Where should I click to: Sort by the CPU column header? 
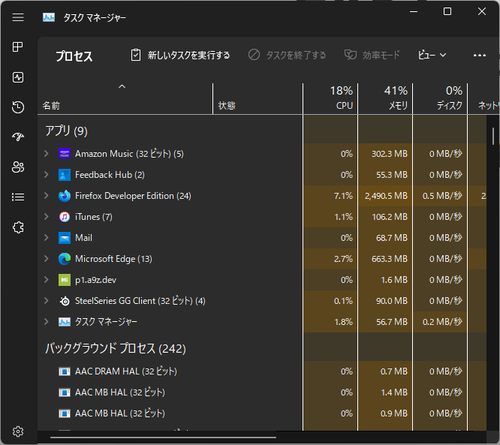pyautogui.click(x=330, y=99)
